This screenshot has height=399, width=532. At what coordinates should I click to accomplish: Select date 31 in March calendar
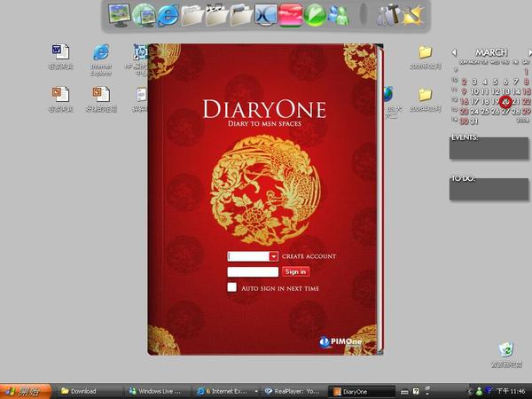(x=474, y=121)
